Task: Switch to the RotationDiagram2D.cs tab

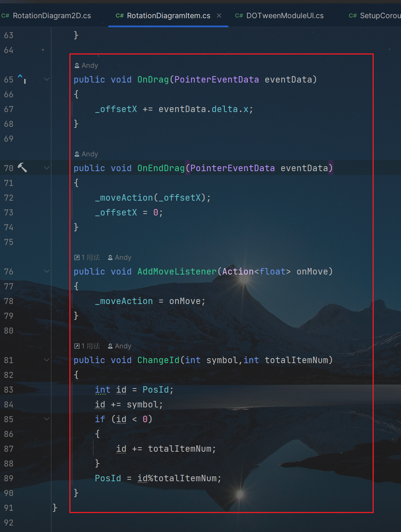Action: click(x=46, y=16)
